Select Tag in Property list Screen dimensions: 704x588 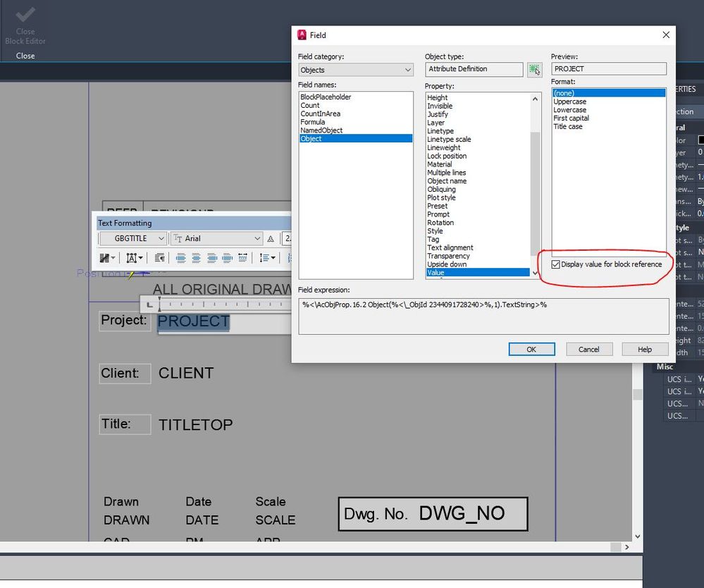433,240
